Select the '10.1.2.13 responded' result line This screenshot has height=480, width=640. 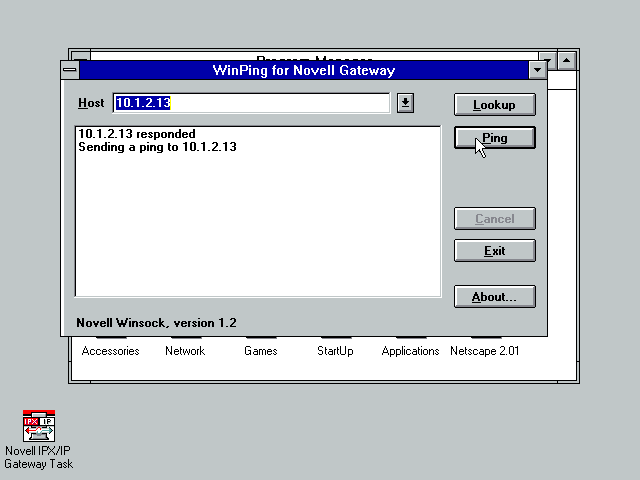[x=137, y=134]
